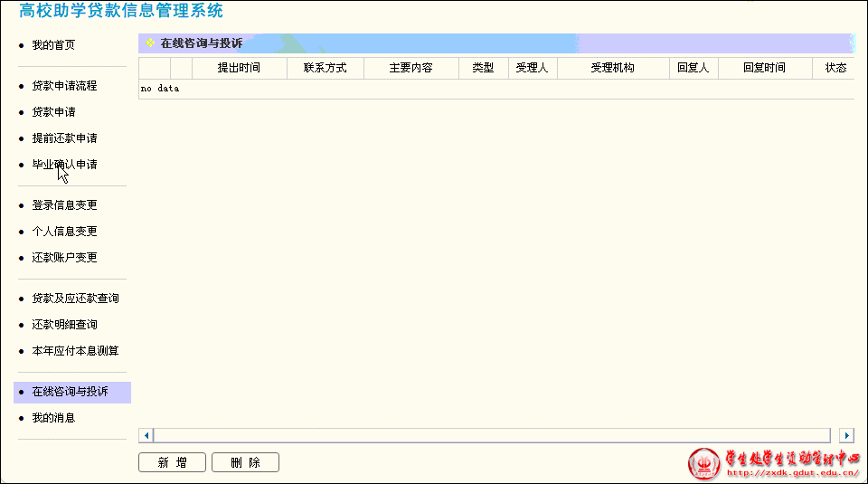The image size is (868, 484).
Task: Select 贷款申请 in the sidebar
Action: click(53, 112)
